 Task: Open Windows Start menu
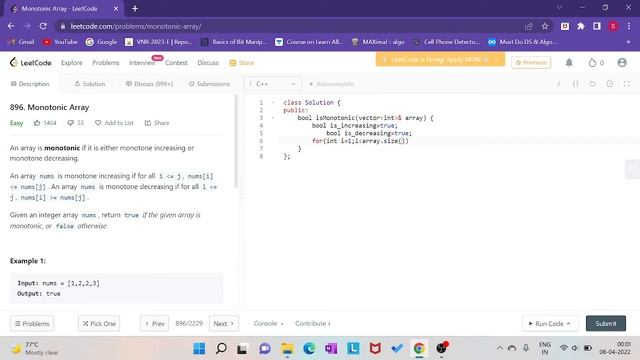coord(199,349)
